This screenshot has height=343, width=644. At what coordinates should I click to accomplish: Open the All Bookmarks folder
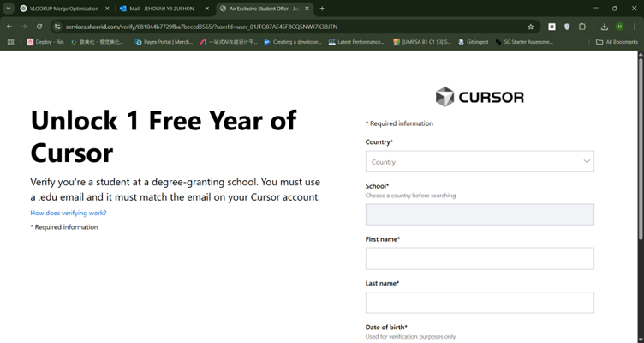pos(617,42)
